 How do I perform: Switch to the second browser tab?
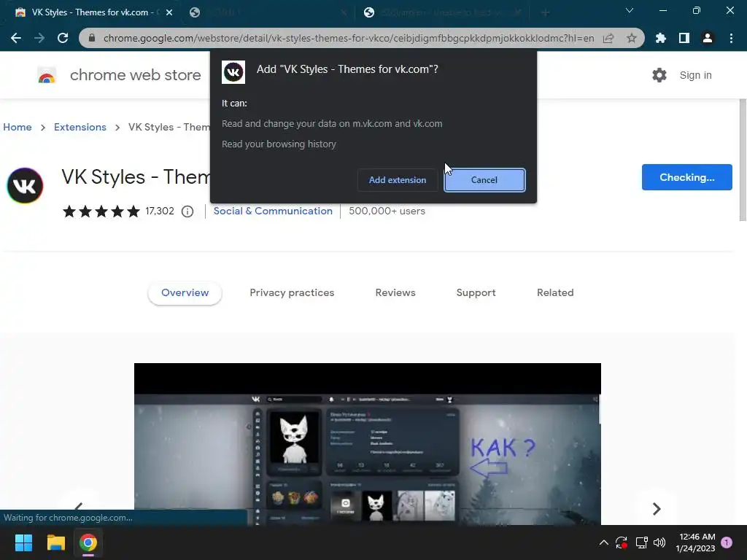268,13
